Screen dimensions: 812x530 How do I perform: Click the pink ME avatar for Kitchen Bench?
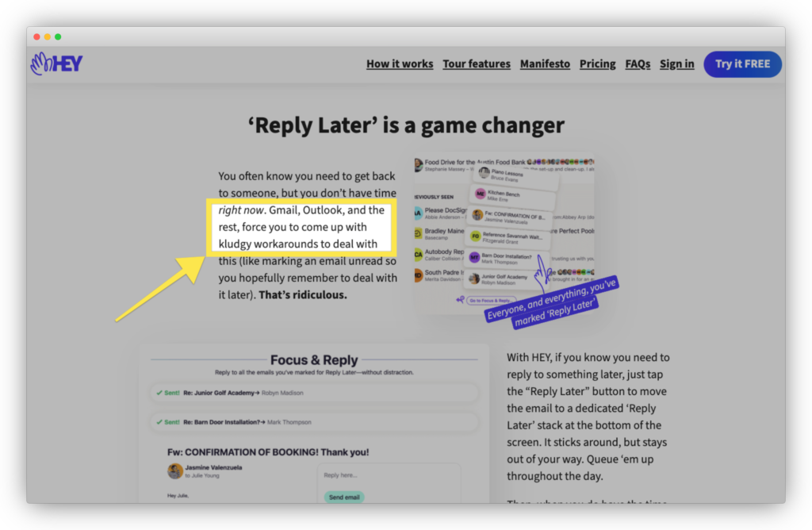click(480, 194)
